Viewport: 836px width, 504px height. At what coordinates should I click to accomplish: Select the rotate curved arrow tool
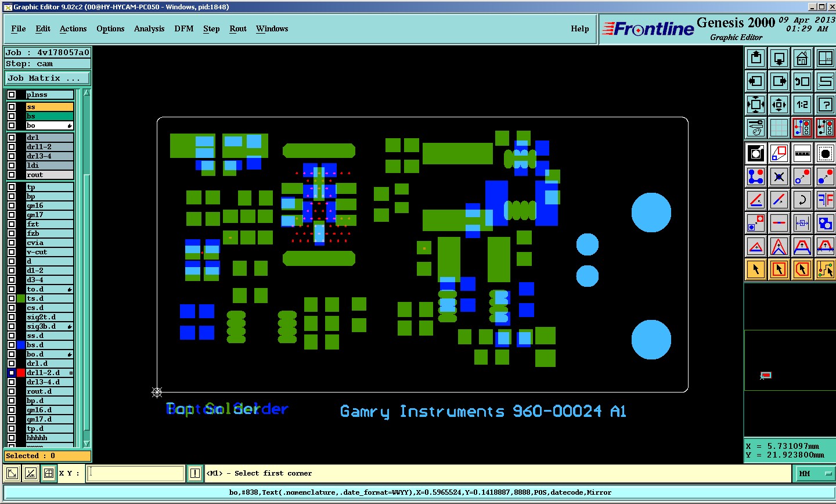pos(802,200)
